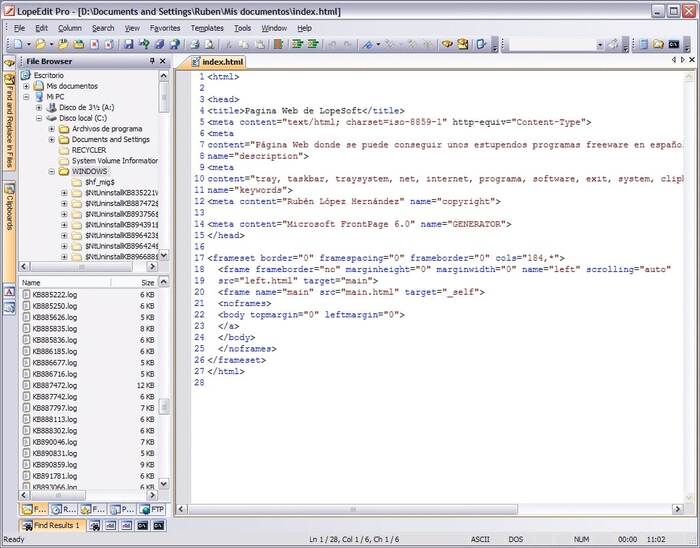The height and width of the screenshot is (548, 700).
Task: Select the KB887472.log file in list
Action: (55, 385)
